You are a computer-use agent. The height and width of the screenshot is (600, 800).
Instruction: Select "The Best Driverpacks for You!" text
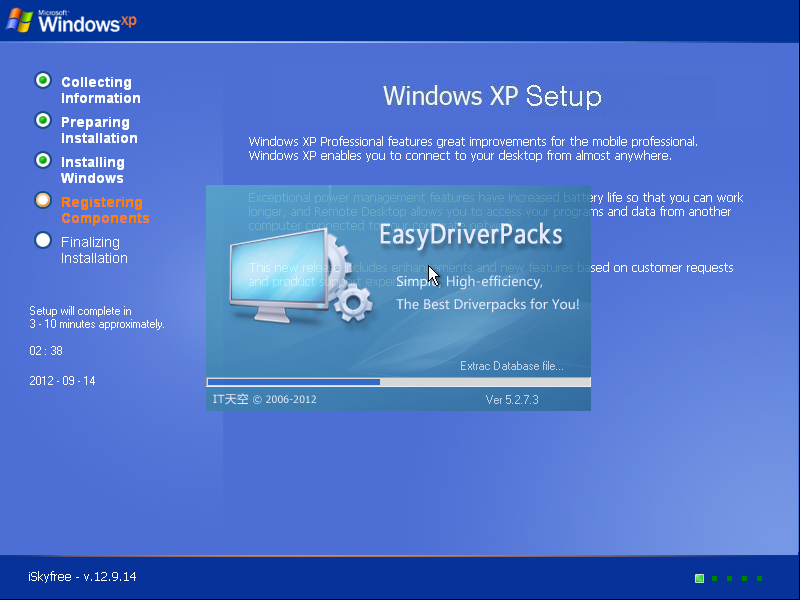click(x=488, y=305)
